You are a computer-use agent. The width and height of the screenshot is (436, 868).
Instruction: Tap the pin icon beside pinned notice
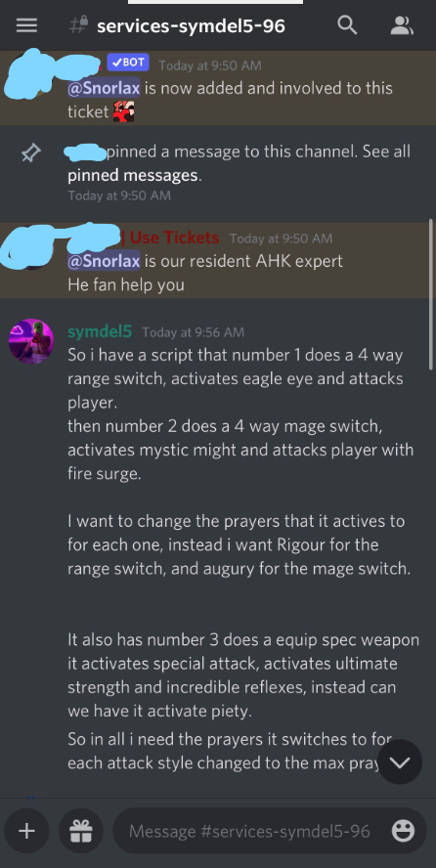point(30,153)
